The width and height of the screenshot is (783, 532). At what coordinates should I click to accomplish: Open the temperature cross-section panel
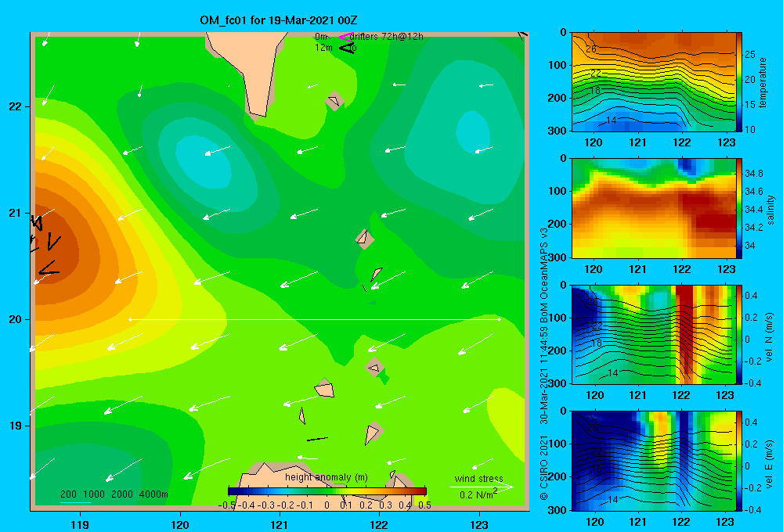click(654, 82)
